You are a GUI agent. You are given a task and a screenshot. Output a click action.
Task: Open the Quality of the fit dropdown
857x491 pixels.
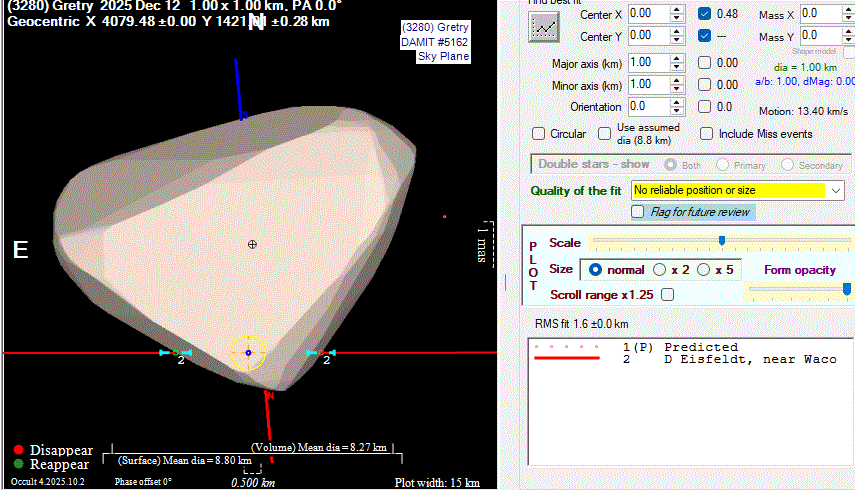click(x=836, y=190)
